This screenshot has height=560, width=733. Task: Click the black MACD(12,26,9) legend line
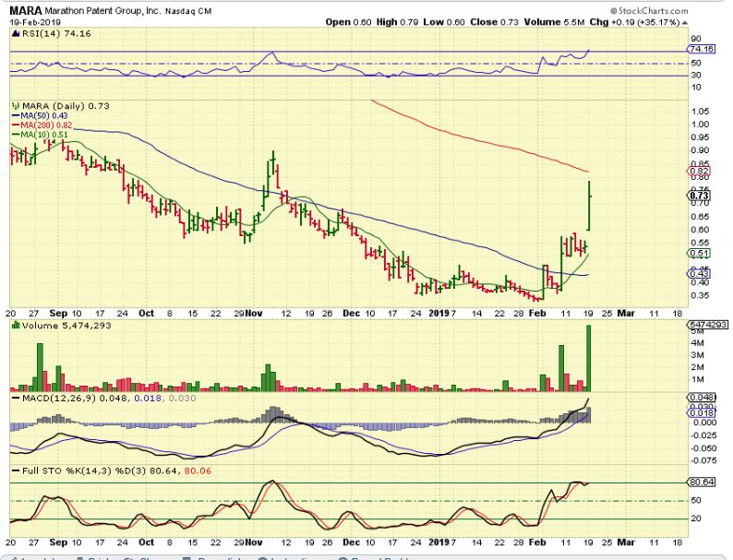[x=16, y=399]
